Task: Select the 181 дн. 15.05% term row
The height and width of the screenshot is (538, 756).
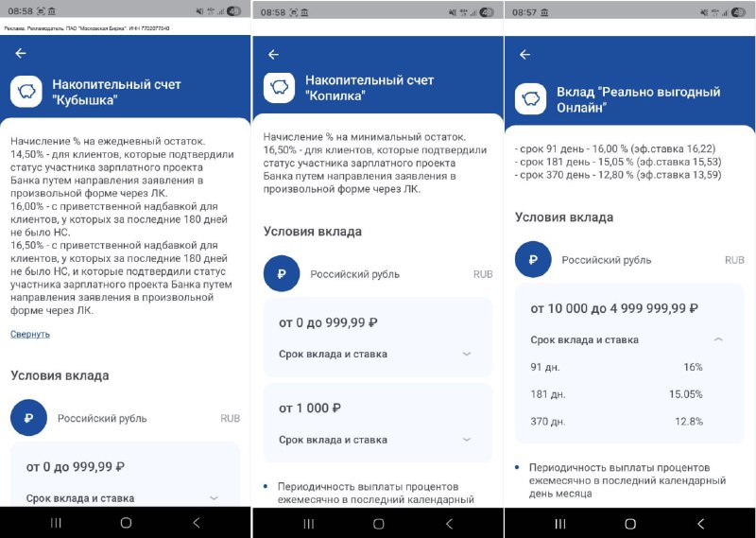Action: point(628,394)
